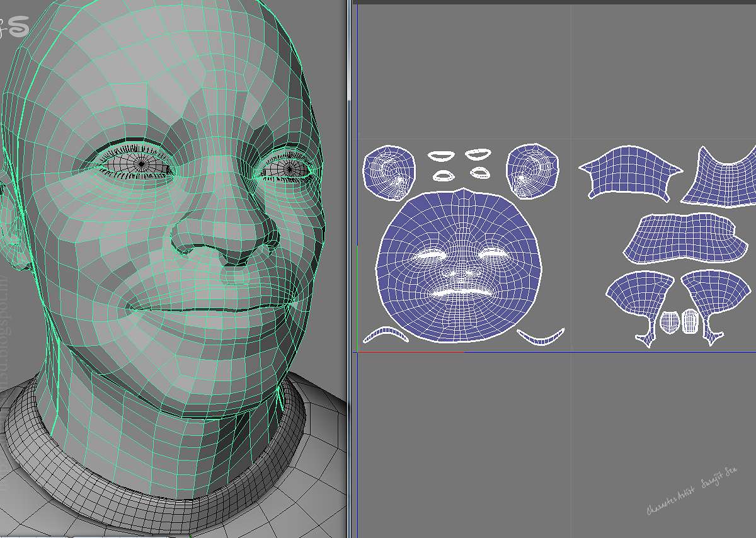Select the right ear UV shell
The width and height of the screenshot is (756, 538).
533,170
